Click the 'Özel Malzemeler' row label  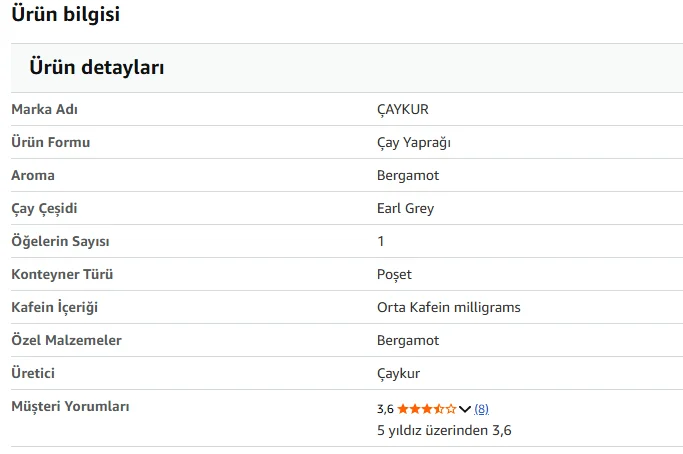click(x=66, y=340)
